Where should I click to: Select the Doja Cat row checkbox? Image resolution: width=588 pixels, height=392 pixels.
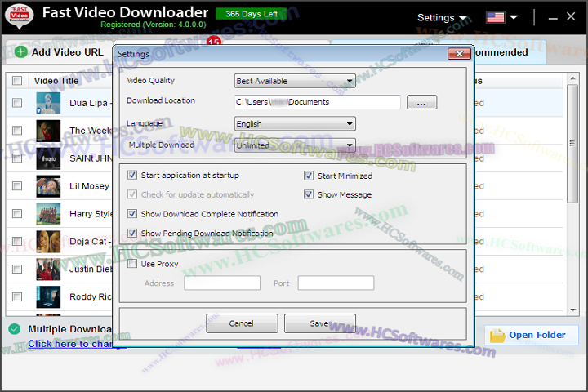[17, 241]
